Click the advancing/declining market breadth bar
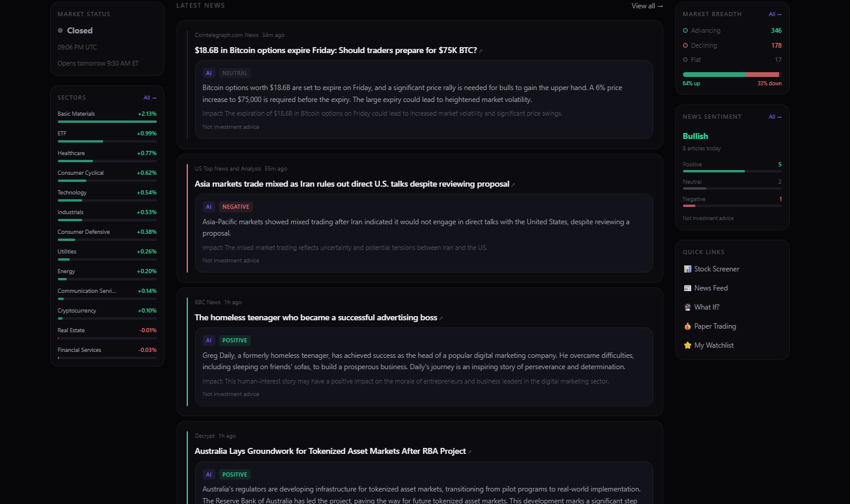This screenshot has height=504, width=850. 732,75
